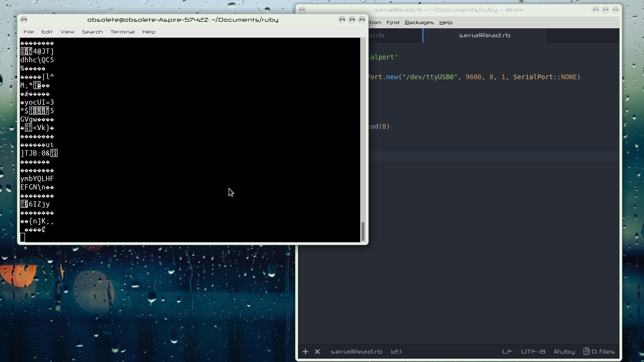Open the Ruby grammar selector
The height and width of the screenshot is (362, 644).
tap(564, 352)
